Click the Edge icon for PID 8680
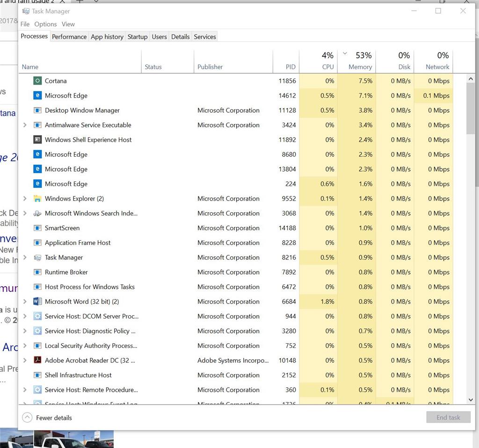The height and width of the screenshot is (448, 479). coord(37,154)
